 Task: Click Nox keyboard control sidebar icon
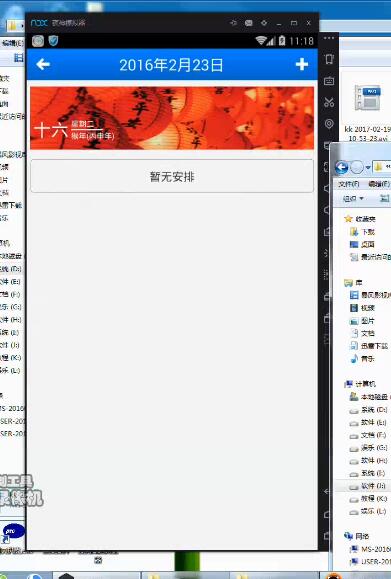click(329, 81)
